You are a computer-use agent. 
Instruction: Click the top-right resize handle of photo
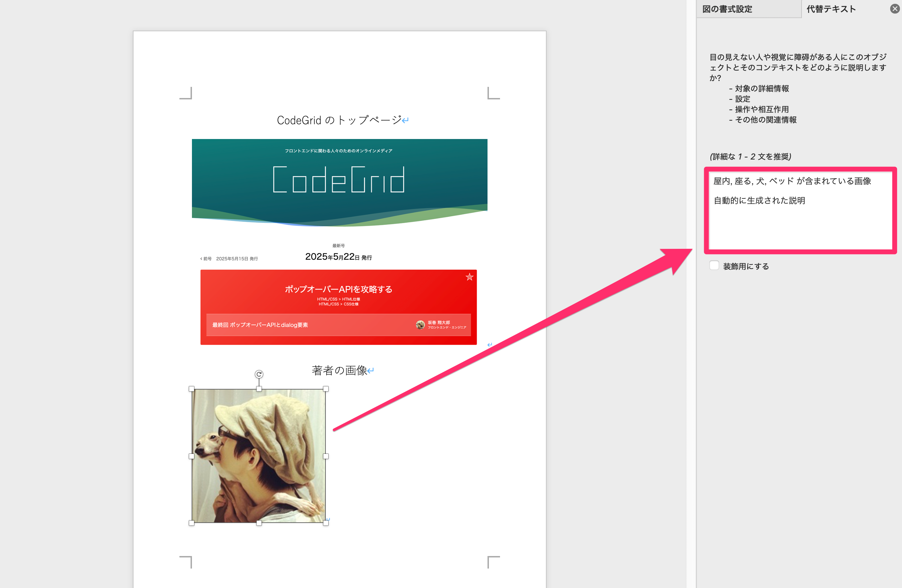(325, 389)
